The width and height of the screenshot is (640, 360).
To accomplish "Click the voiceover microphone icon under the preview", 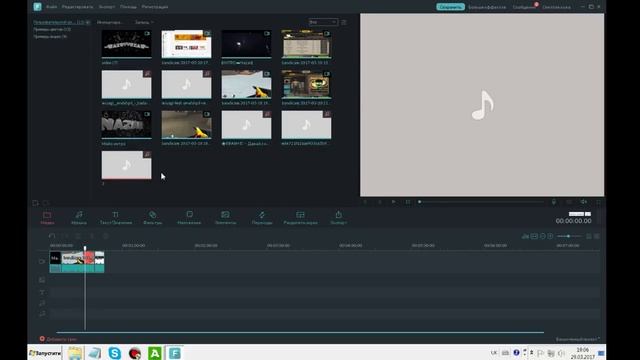I will coord(554,202).
